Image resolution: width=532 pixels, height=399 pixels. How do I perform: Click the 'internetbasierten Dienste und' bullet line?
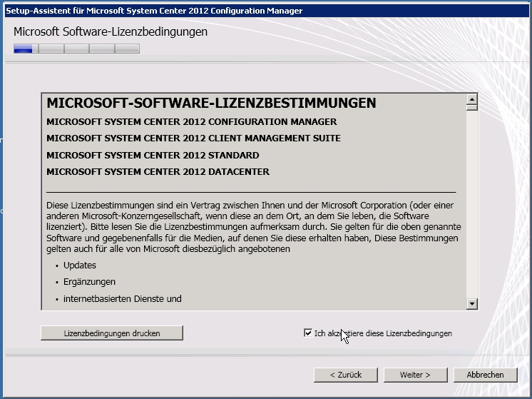122,299
